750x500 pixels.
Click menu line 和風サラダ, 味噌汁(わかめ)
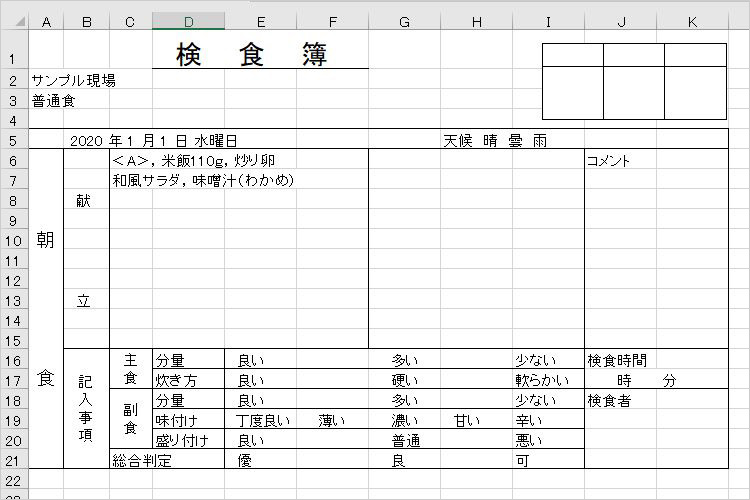[x=203, y=180]
